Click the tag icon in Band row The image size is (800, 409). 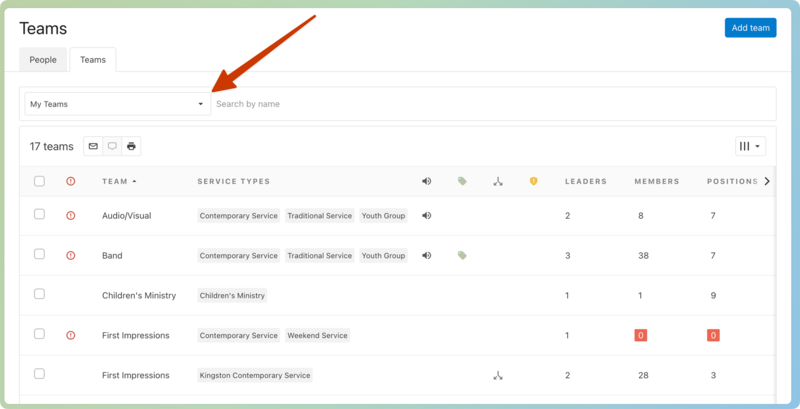pos(462,255)
